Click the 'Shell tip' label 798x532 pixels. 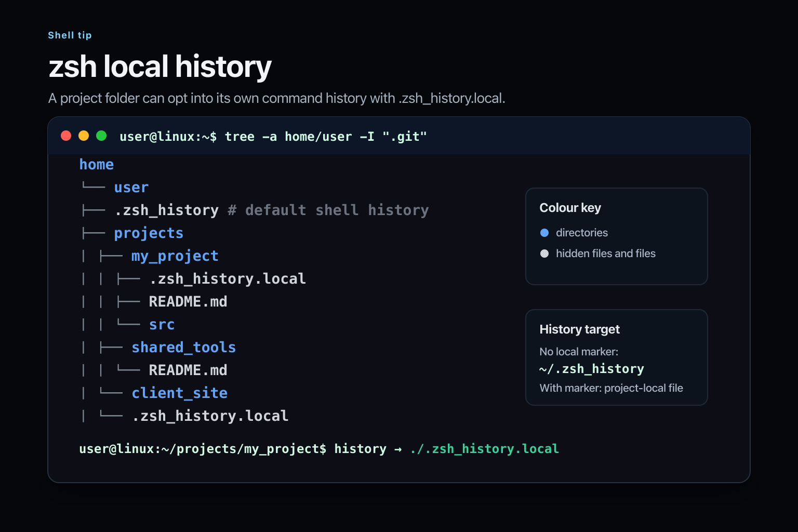click(70, 35)
